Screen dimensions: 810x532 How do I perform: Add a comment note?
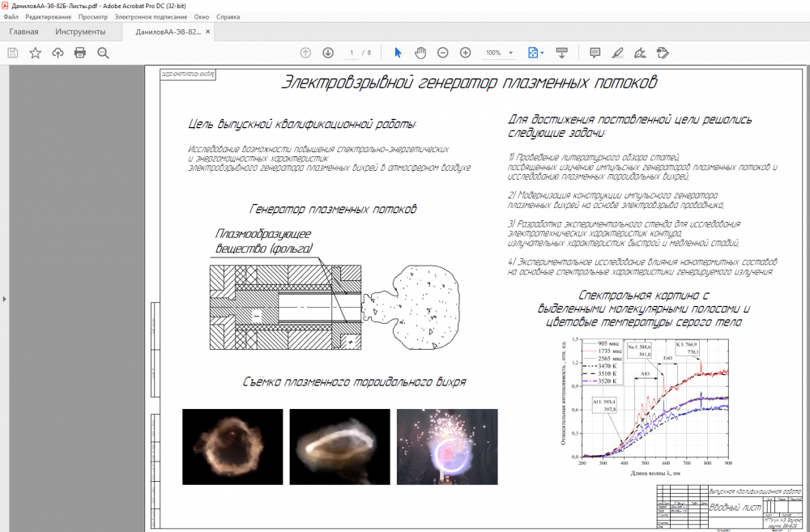click(x=595, y=53)
